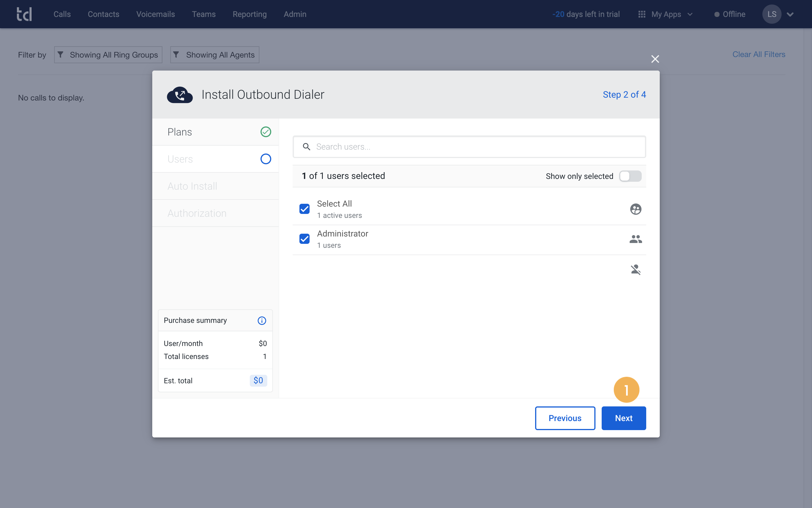Click Clear All Filters link
812x508 pixels.
point(759,54)
